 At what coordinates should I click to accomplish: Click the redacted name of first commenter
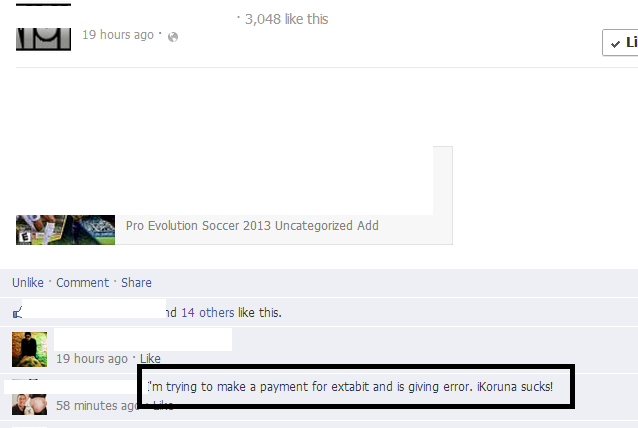point(143,339)
